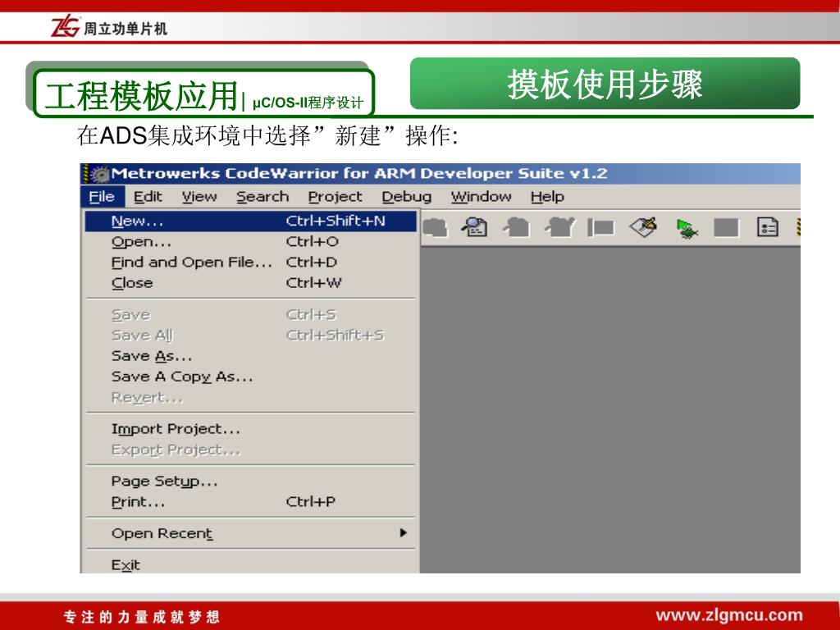
Task: Open the Help menu
Action: pyautogui.click(x=547, y=197)
